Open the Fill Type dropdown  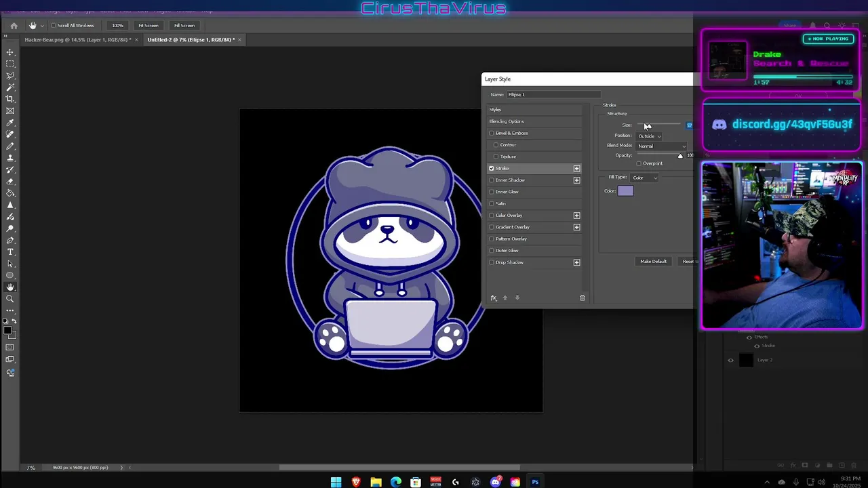[x=644, y=178]
